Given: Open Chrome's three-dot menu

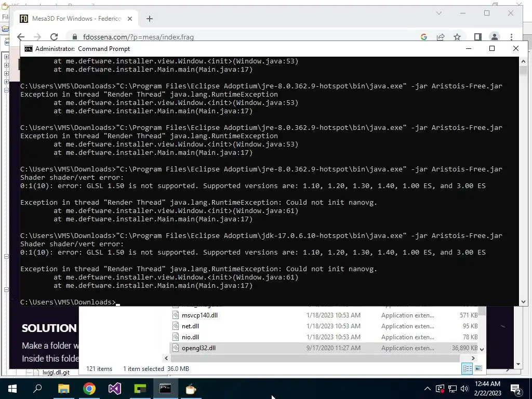Looking at the screenshot, I should tap(511, 37).
